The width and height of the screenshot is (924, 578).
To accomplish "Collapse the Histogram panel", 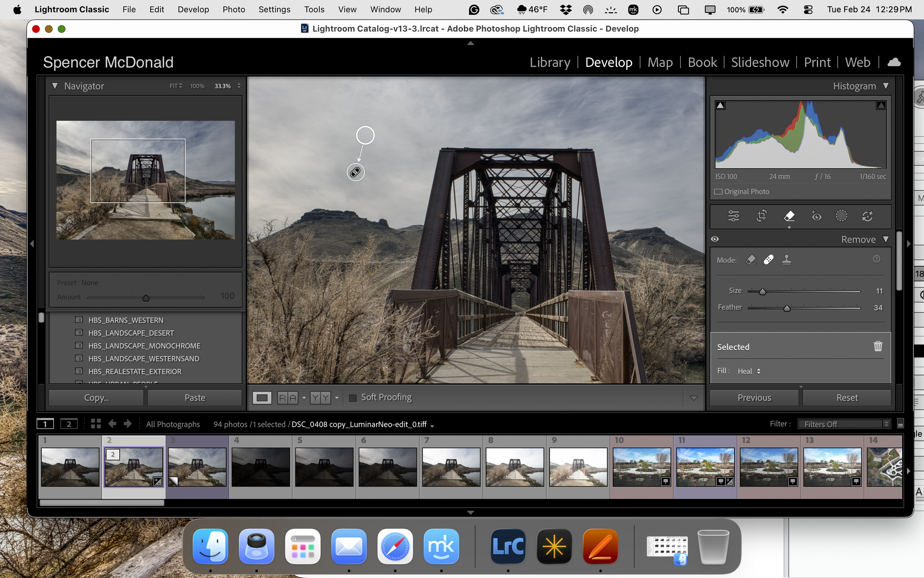I will coord(886,86).
